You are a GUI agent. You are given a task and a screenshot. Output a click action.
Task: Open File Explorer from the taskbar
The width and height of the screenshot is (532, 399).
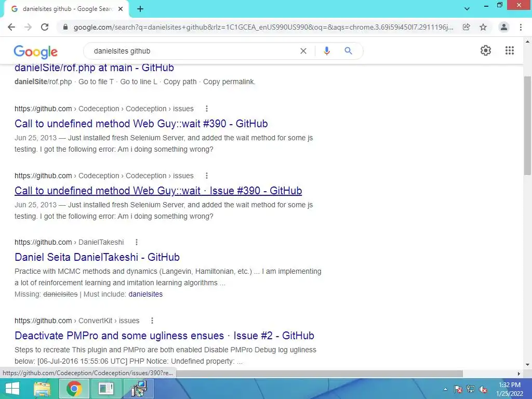[x=43, y=389]
